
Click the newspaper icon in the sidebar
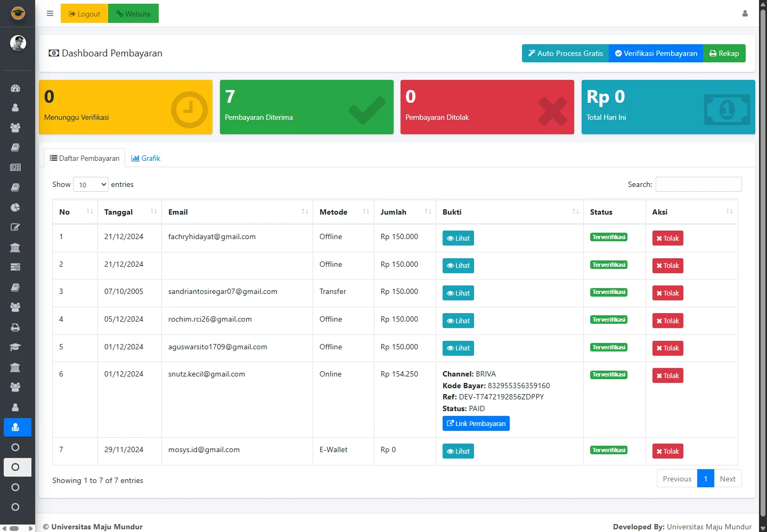(x=15, y=167)
